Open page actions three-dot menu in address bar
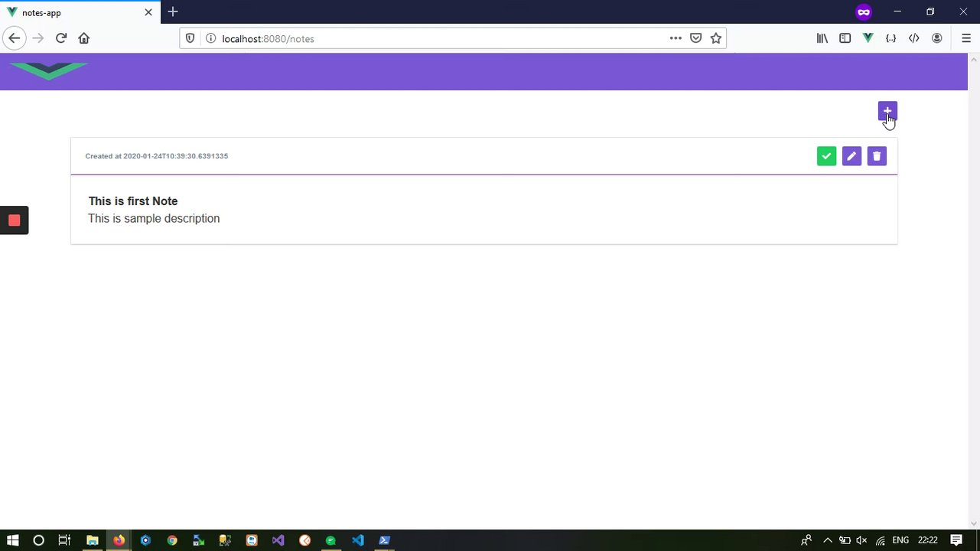 [x=676, y=38]
